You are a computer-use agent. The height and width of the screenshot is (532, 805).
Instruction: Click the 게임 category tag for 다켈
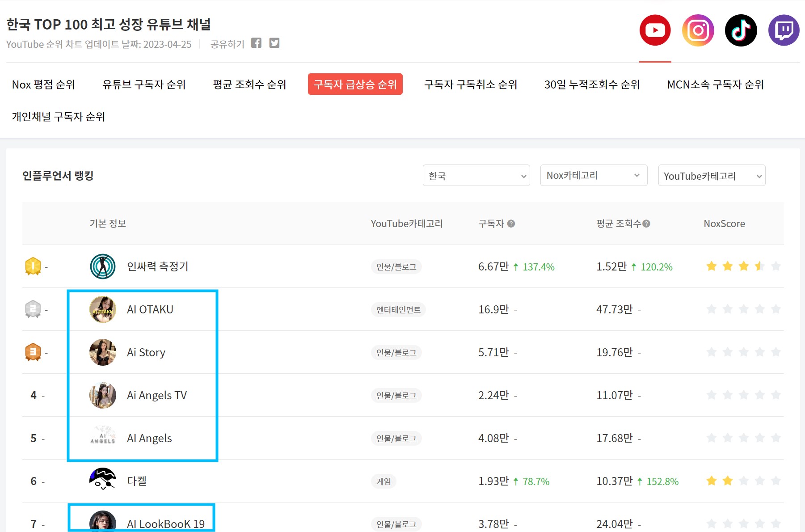coord(384,481)
